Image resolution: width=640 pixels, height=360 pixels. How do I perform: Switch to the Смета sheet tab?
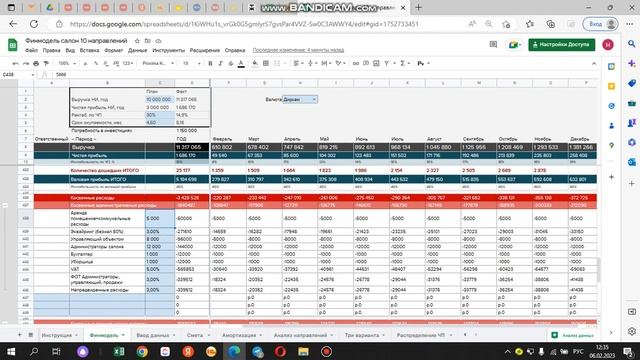[198, 335]
